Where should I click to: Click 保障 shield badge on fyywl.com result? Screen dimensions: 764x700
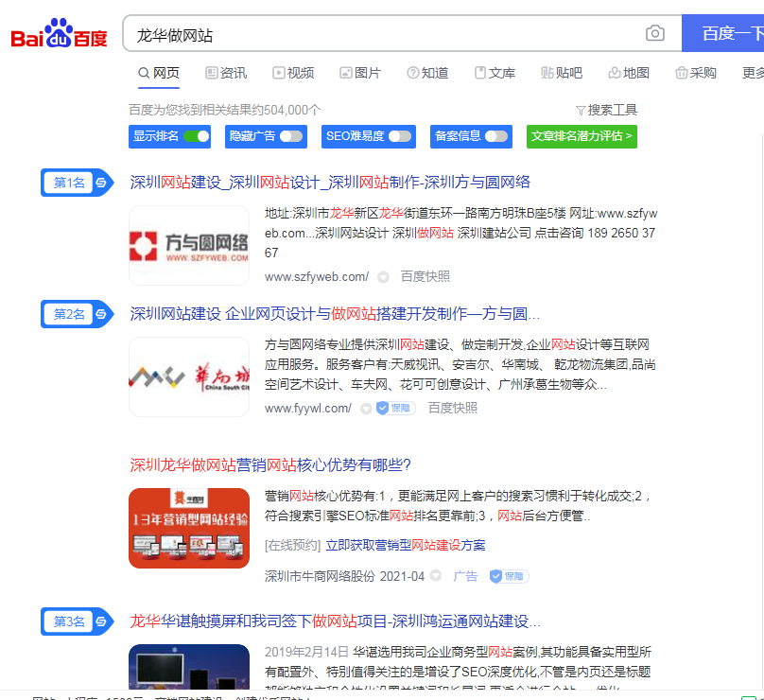pos(395,408)
